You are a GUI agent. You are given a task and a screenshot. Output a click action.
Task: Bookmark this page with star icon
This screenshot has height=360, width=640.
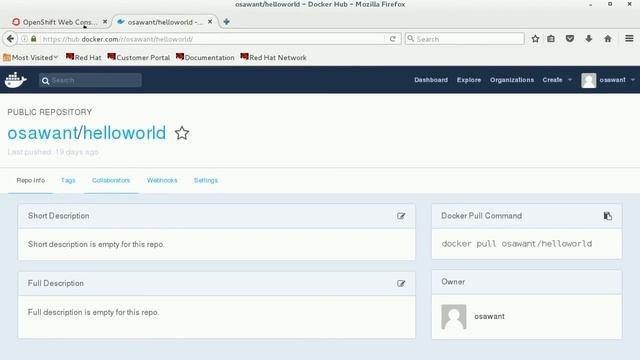pyautogui.click(x=535, y=39)
